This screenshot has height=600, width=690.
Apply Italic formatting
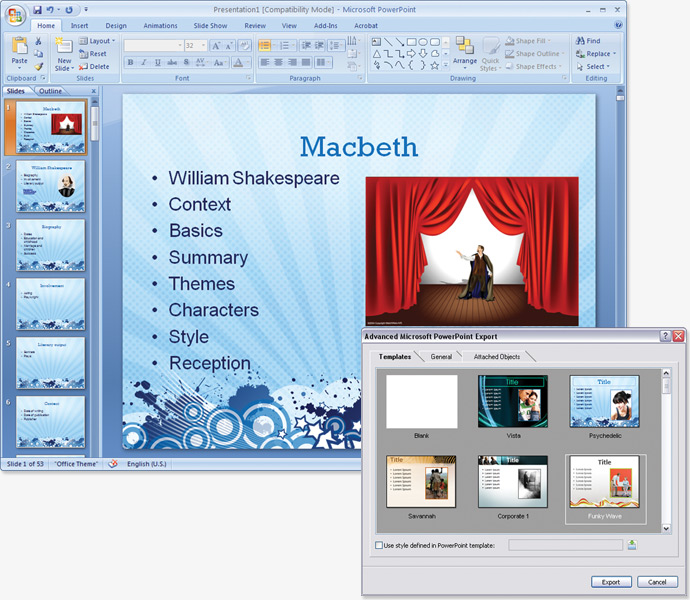[x=144, y=63]
